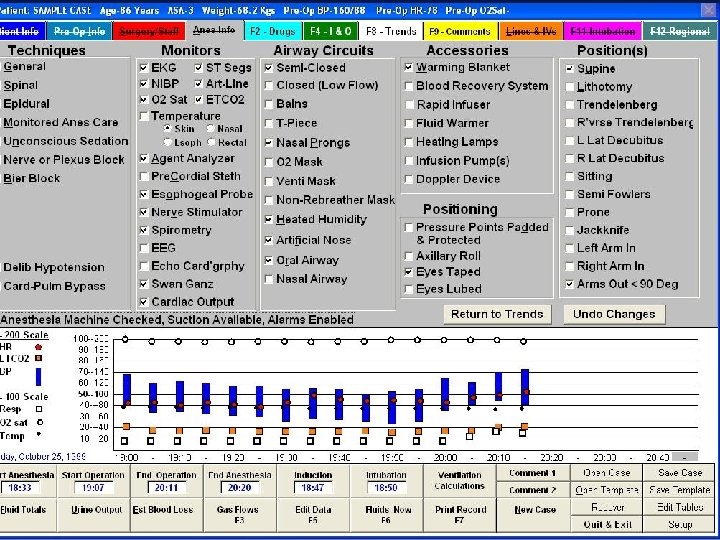Enable the Nasal Airway checkbox

point(269,279)
